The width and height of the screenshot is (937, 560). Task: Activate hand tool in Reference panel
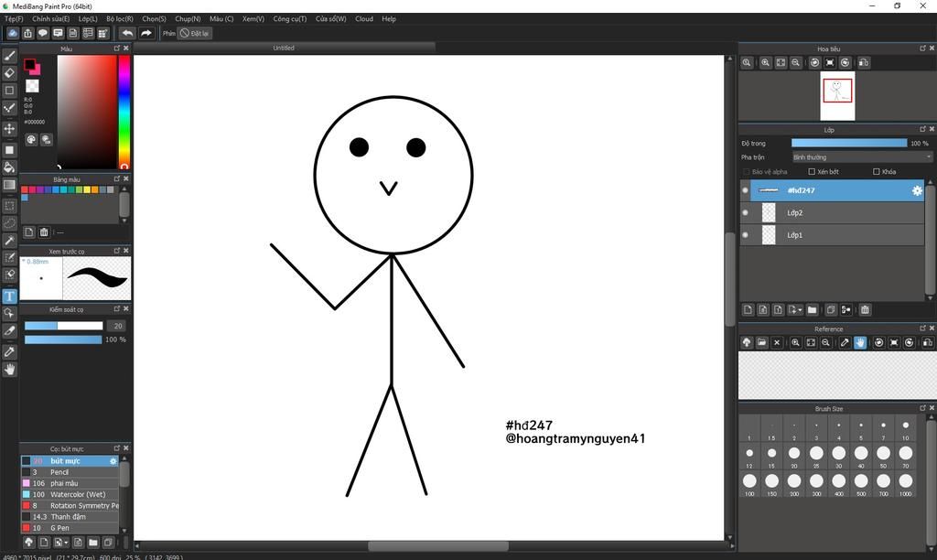coord(860,342)
